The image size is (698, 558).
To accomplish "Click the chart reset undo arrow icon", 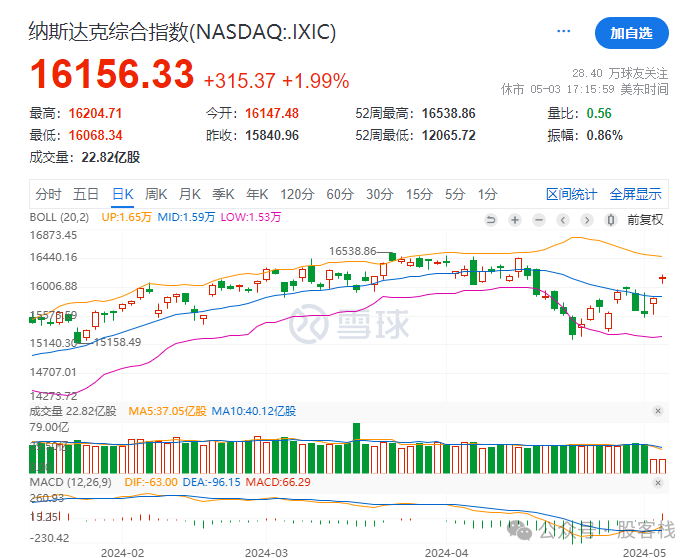I will point(491,220).
